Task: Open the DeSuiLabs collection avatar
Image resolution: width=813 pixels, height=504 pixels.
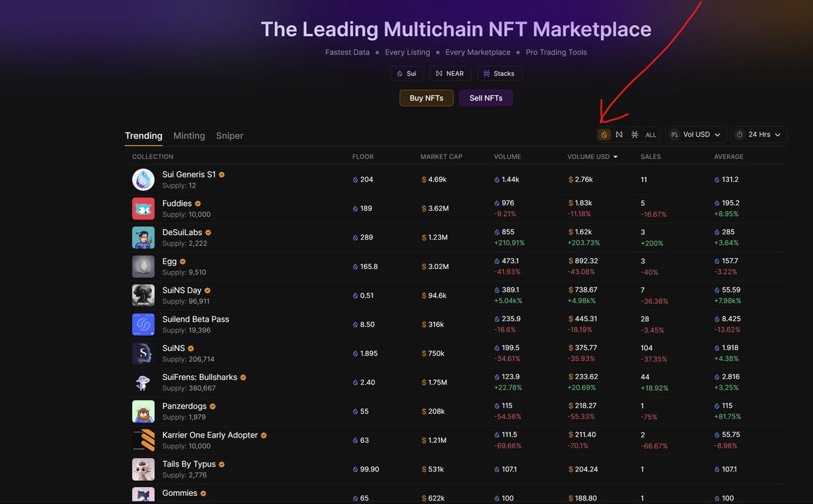Action: tap(143, 238)
